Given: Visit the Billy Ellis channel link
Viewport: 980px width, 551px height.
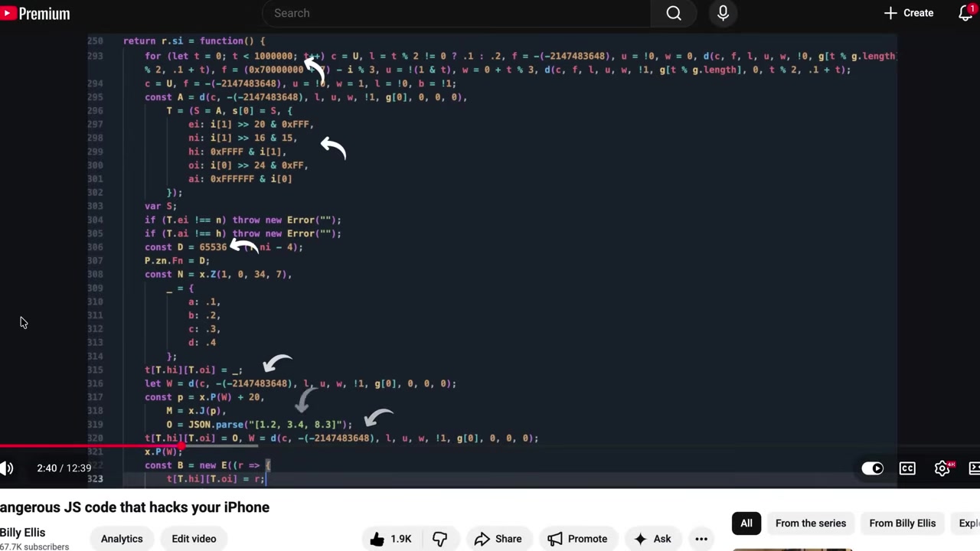Looking at the screenshot, I should (23, 533).
